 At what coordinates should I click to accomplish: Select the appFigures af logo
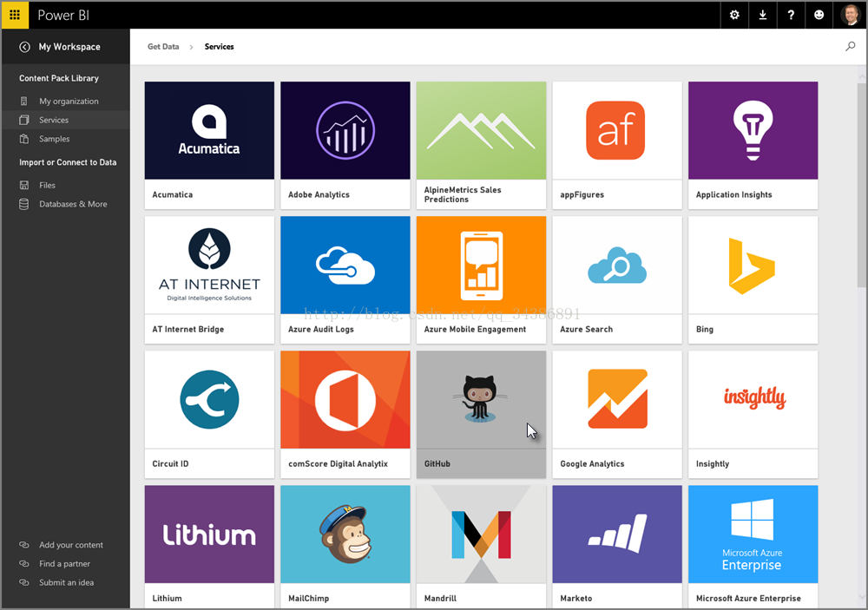(x=617, y=131)
